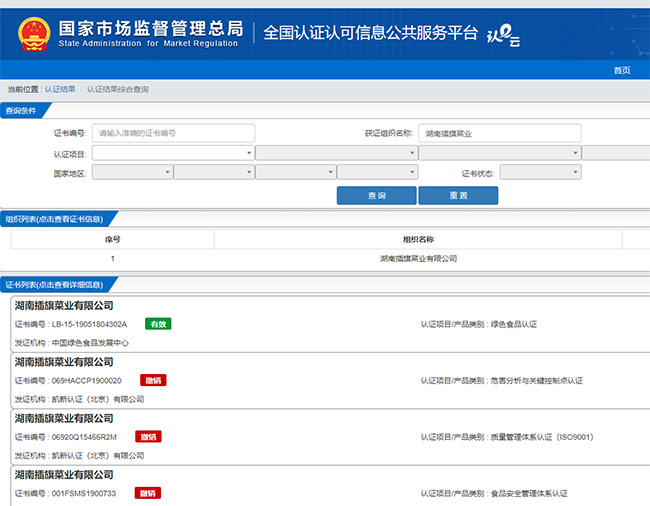Viewport: 650px width, 506px height.
Task: Open the first 认证项目 dropdown
Action: [173, 153]
